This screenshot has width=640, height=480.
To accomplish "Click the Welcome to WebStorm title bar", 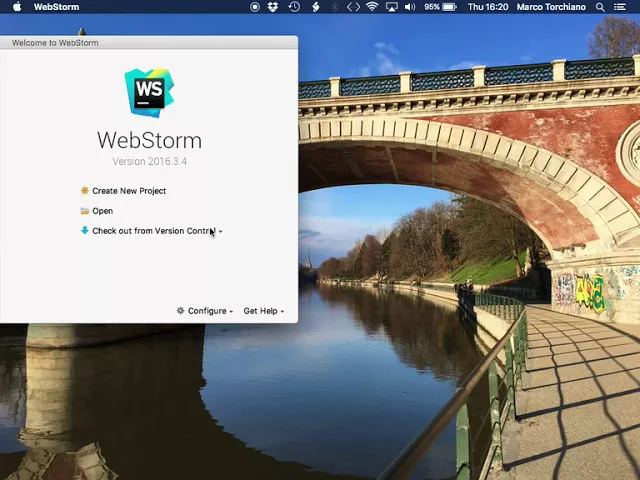I will click(x=149, y=42).
